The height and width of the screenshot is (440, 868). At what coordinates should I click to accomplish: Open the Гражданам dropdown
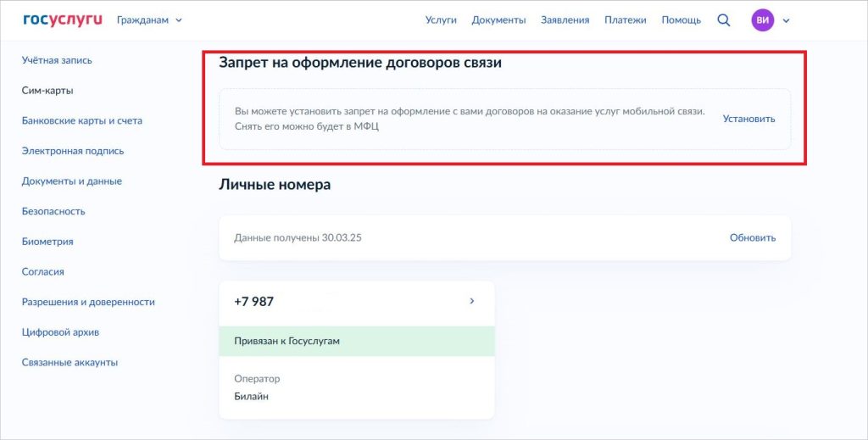click(x=149, y=20)
